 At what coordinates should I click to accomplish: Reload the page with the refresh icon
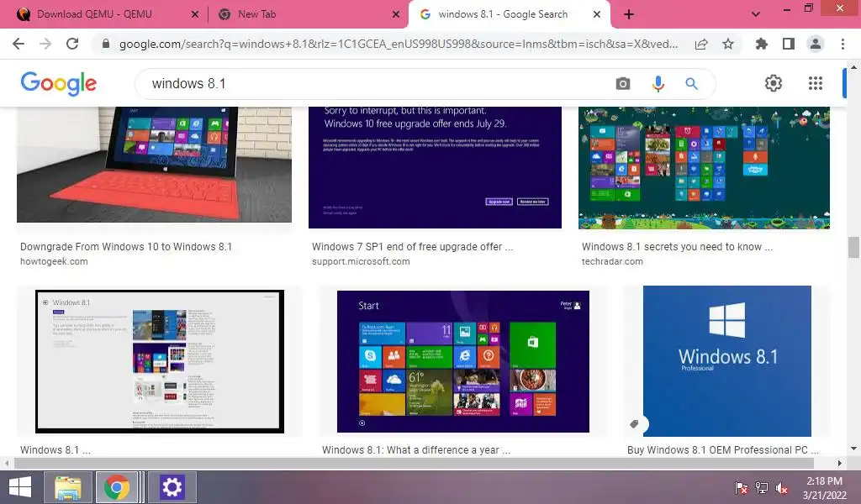tap(72, 44)
